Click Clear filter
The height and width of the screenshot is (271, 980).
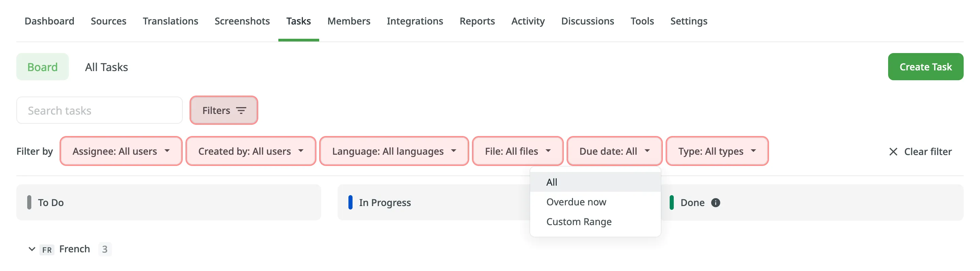920,152
